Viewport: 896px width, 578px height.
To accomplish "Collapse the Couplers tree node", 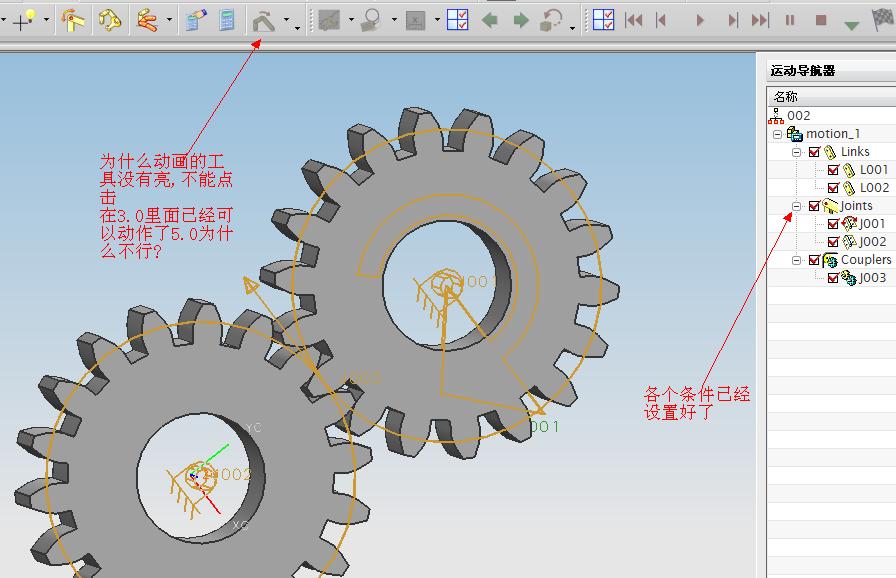I will 796,260.
